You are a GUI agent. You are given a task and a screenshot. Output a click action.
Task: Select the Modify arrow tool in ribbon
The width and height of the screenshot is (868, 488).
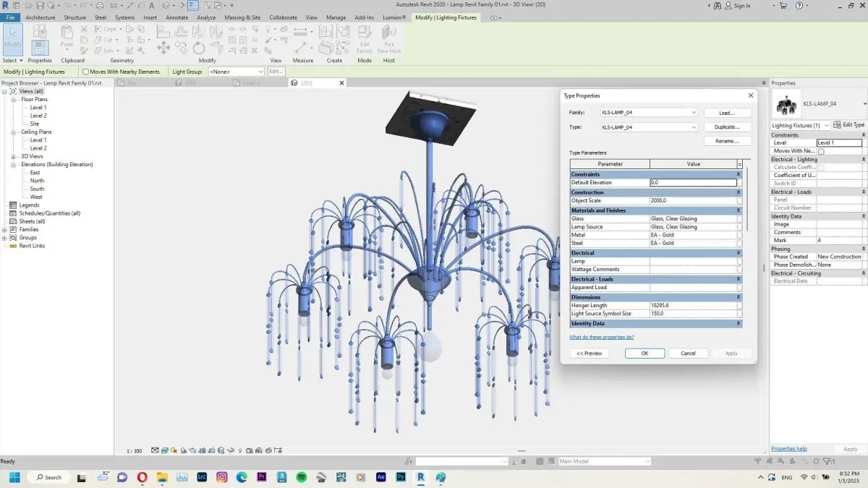pos(13,40)
